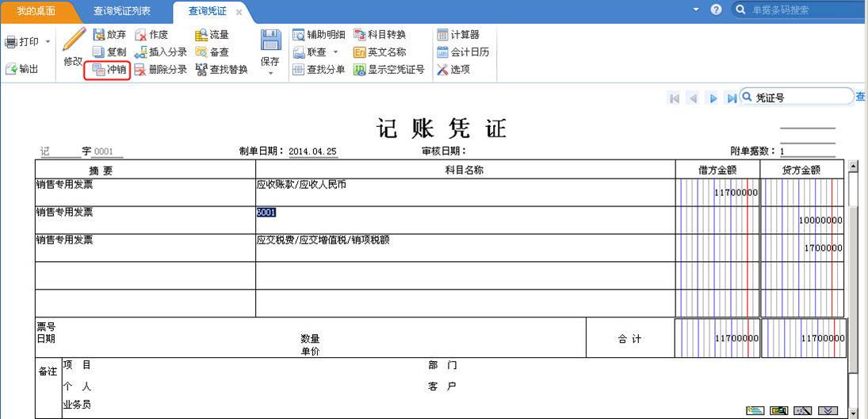Click the 备查 memo button

pyautogui.click(x=212, y=52)
